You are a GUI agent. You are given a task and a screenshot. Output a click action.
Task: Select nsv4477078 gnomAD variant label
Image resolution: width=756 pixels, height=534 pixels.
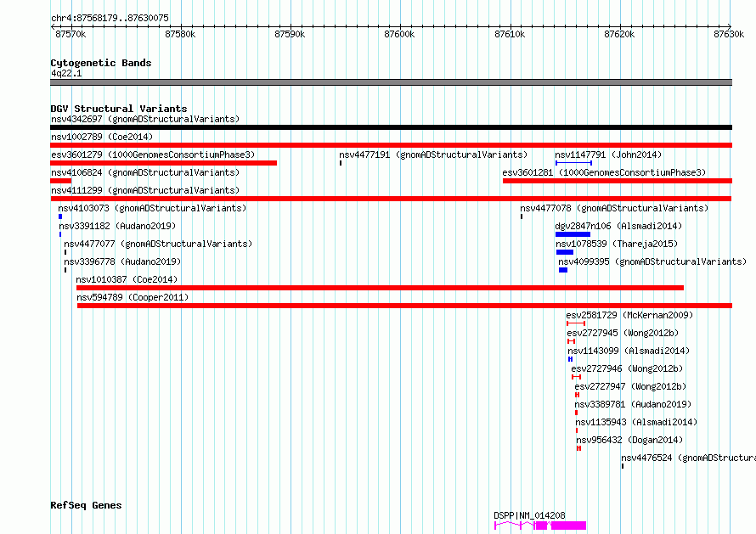(x=614, y=208)
